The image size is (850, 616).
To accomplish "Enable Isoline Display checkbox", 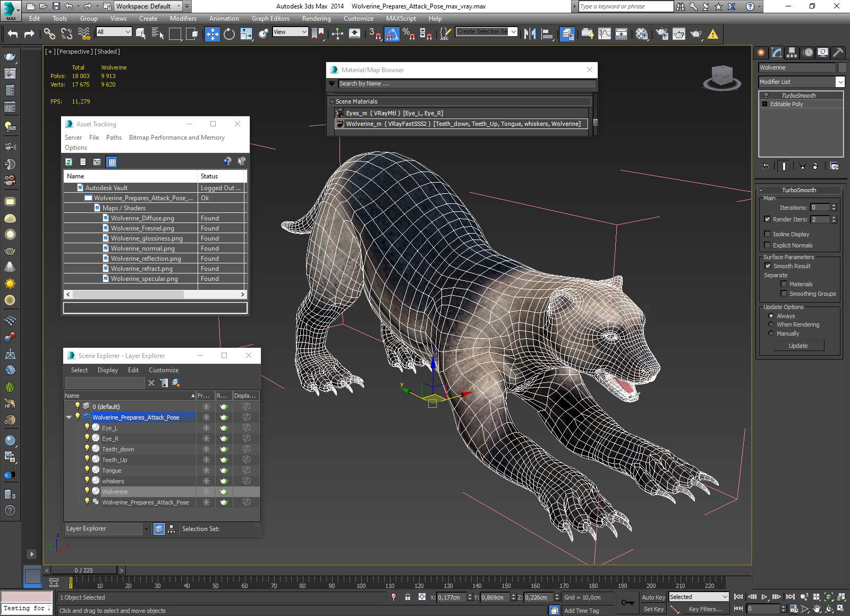I will (767, 234).
